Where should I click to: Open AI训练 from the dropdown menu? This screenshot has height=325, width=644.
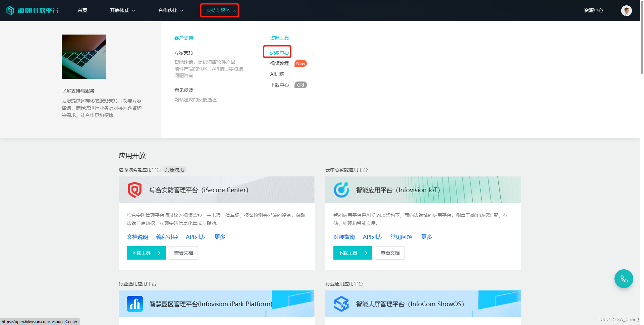(x=277, y=74)
